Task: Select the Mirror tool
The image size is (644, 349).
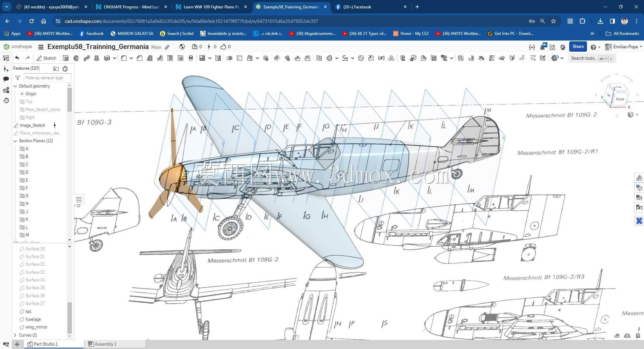Action: pos(218,58)
